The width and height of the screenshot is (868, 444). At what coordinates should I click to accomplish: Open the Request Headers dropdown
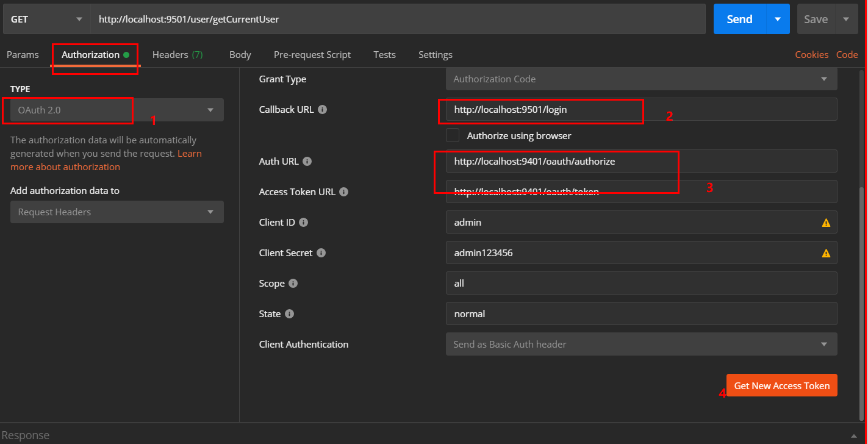click(x=117, y=212)
